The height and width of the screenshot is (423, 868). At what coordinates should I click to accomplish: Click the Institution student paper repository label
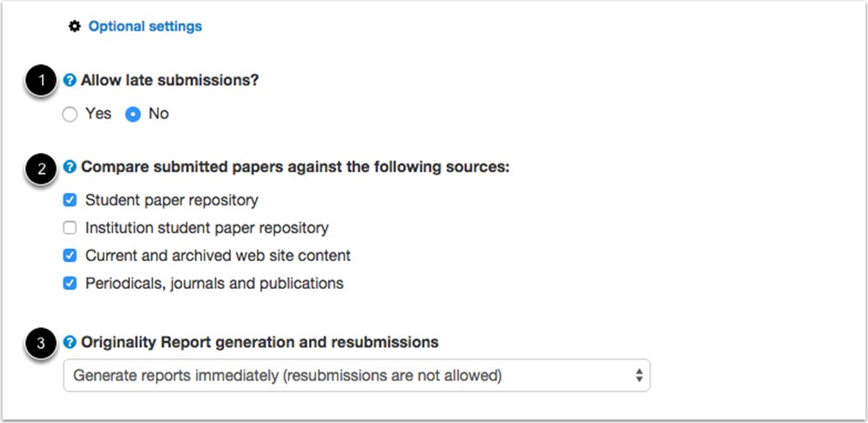click(x=207, y=227)
